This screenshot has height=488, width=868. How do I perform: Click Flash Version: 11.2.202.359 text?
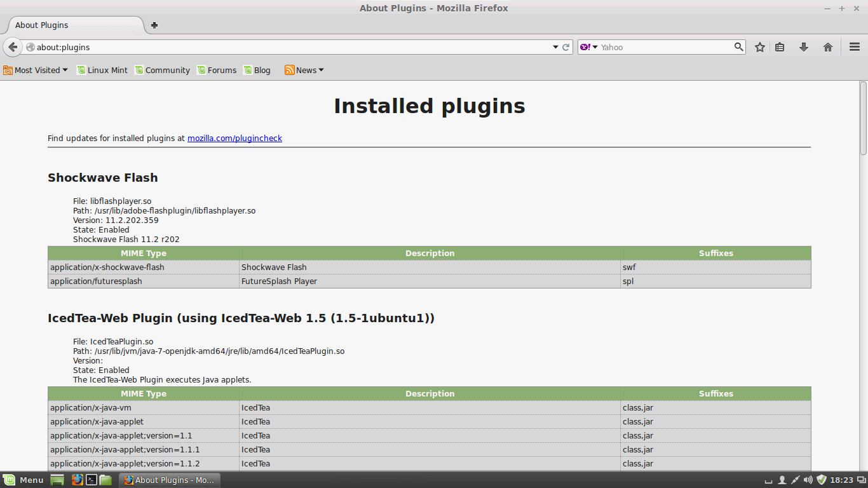click(x=116, y=220)
